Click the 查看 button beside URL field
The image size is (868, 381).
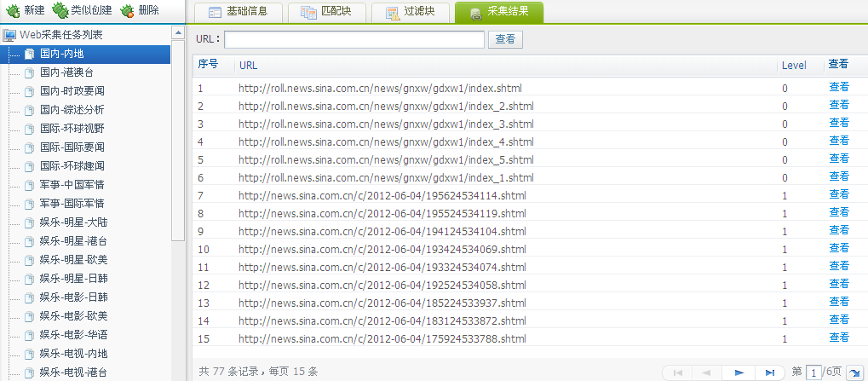coord(505,39)
